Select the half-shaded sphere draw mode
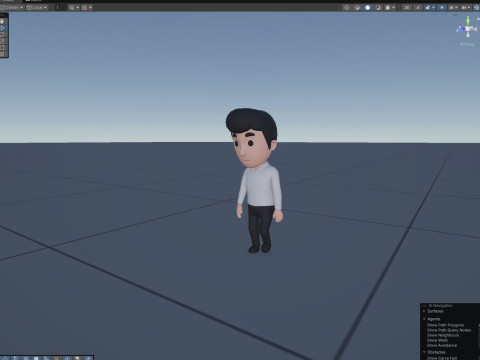 click(357, 7)
